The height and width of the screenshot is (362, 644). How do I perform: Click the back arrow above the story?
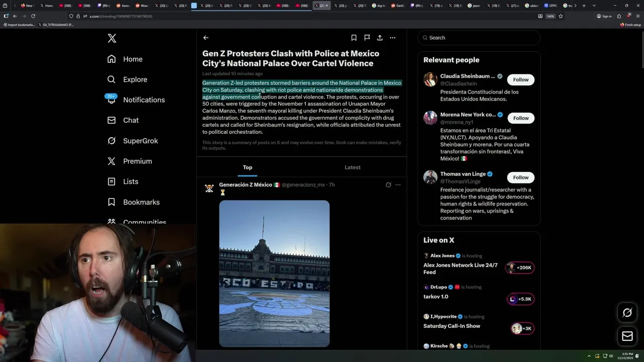(206, 38)
